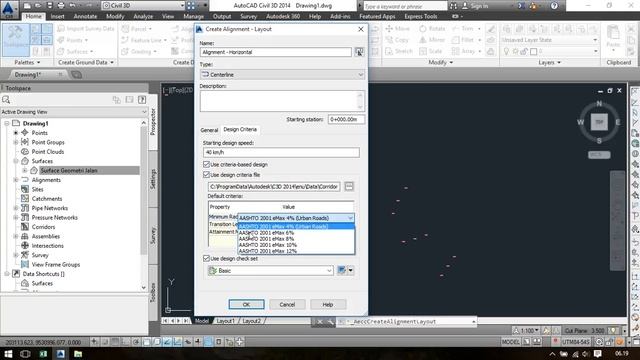
Task: Select AASHTO 2001 eMax 8% option
Action: tap(296, 239)
